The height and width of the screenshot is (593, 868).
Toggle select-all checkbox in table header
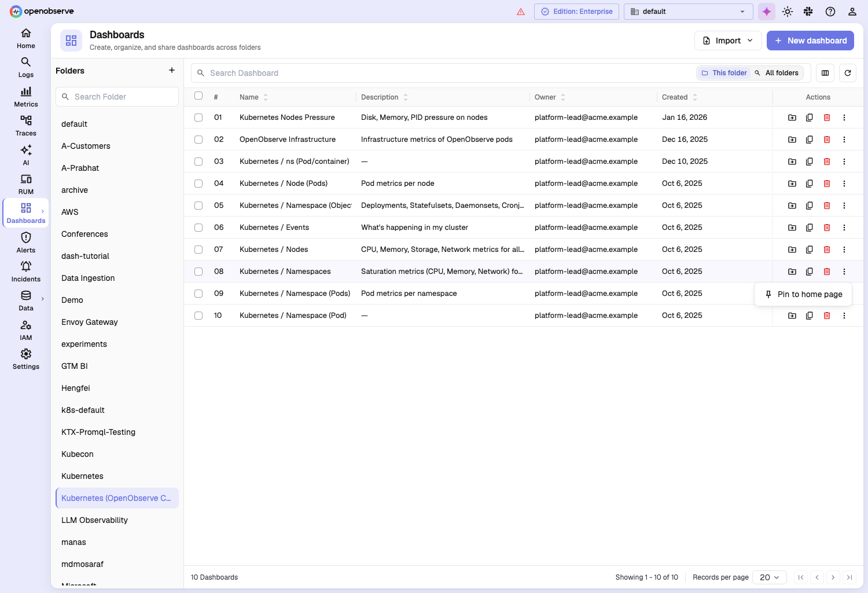click(x=198, y=96)
